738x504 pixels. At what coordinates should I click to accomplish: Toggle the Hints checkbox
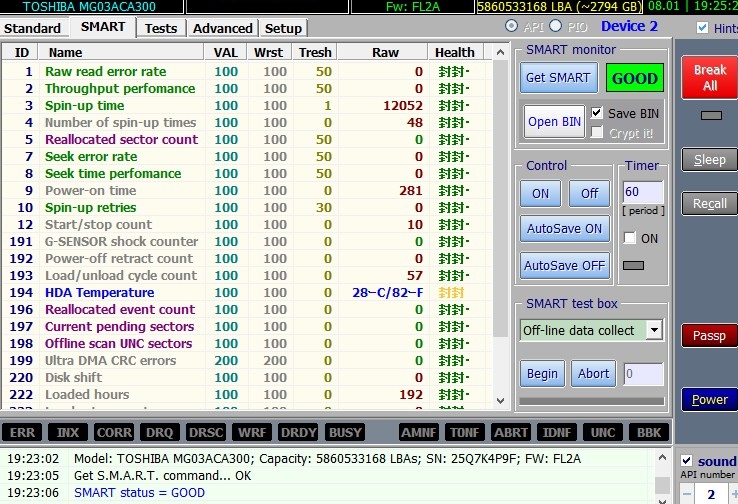click(702, 28)
